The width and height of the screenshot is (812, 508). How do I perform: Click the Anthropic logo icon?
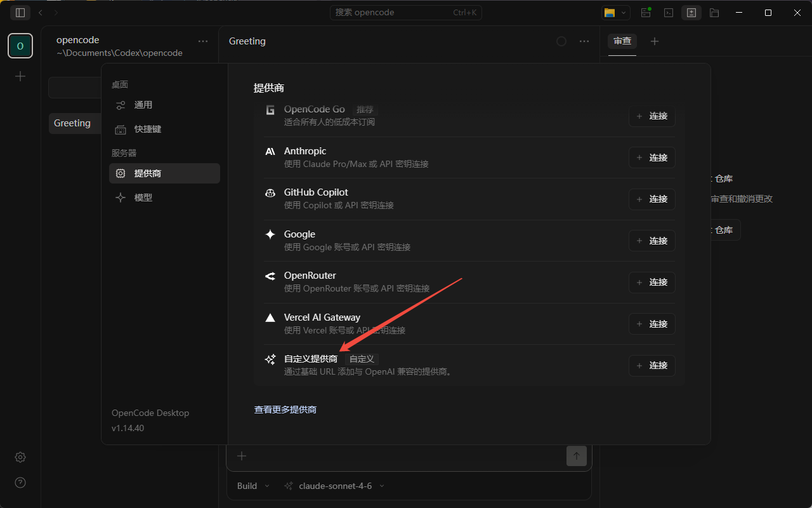coord(270,151)
